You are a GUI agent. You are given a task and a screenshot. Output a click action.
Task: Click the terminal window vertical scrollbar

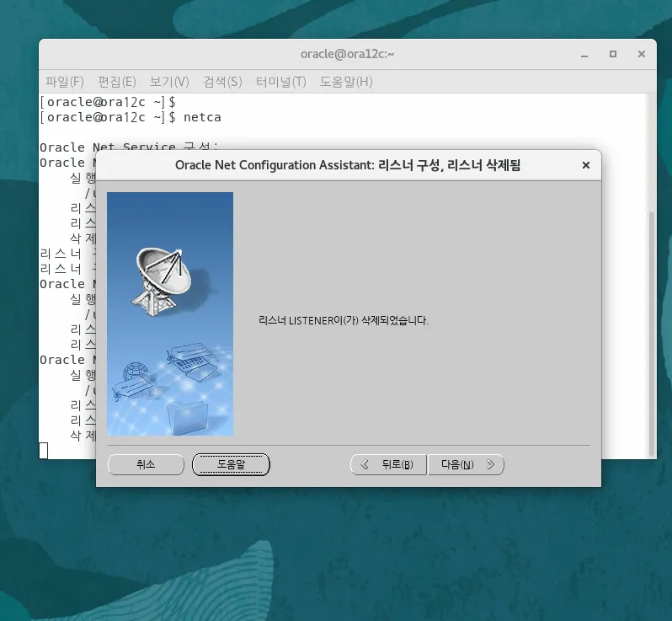[x=652, y=332]
